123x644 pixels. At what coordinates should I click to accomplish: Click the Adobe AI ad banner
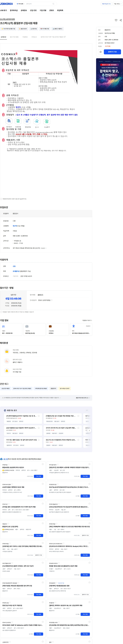pos(109,75)
